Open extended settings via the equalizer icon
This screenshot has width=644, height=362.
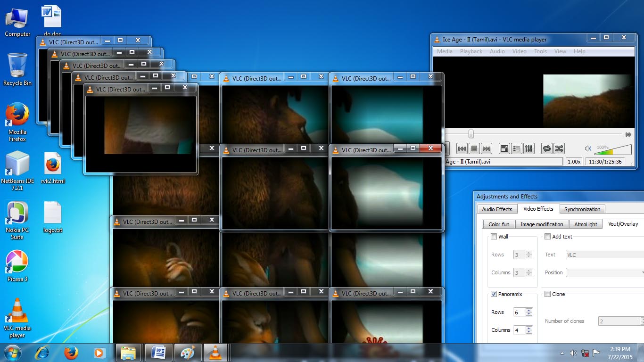pyautogui.click(x=529, y=148)
